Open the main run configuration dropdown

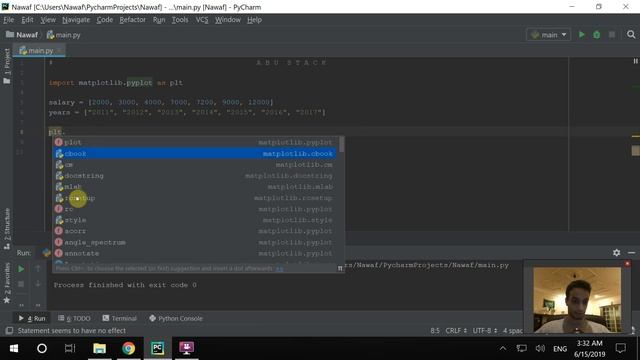pyautogui.click(x=548, y=35)
